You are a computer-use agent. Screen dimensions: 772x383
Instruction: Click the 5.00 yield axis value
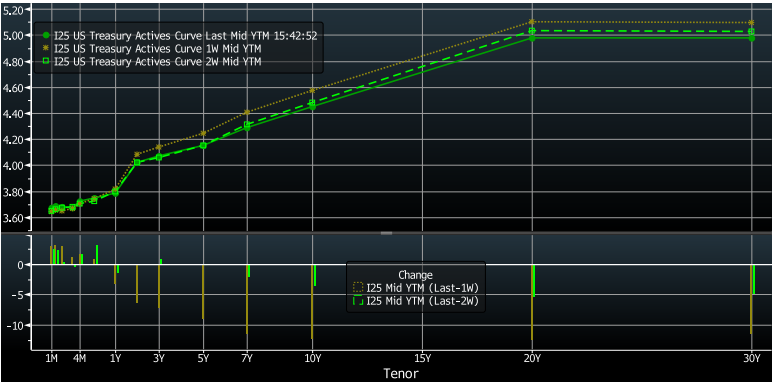tap(13, 35)
